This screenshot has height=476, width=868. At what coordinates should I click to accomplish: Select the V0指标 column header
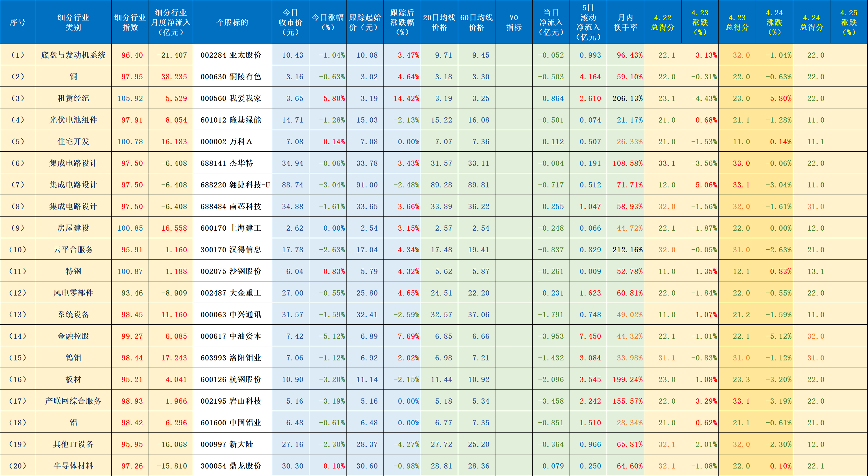[x=514, y=22]
